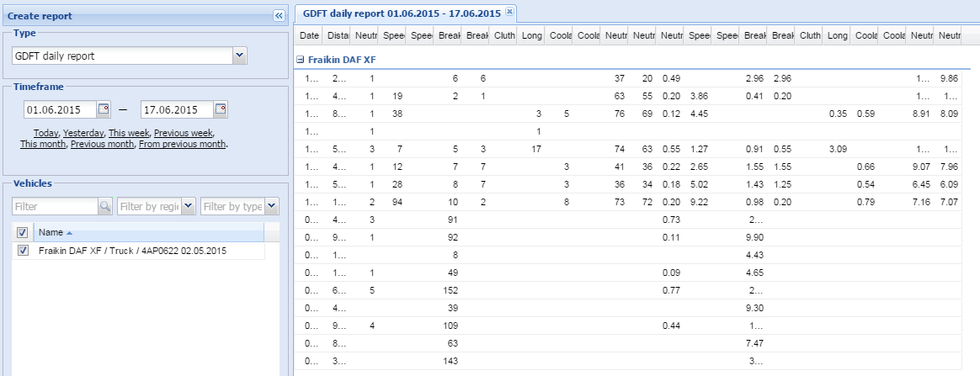Click the cell value 9.86
Viewport: 980px width, 376px height.
click(948, 79)
